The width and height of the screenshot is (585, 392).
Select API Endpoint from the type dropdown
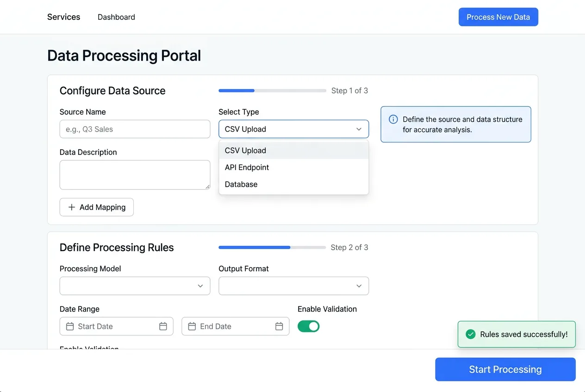pyautogui.click(x=247, y=167)
